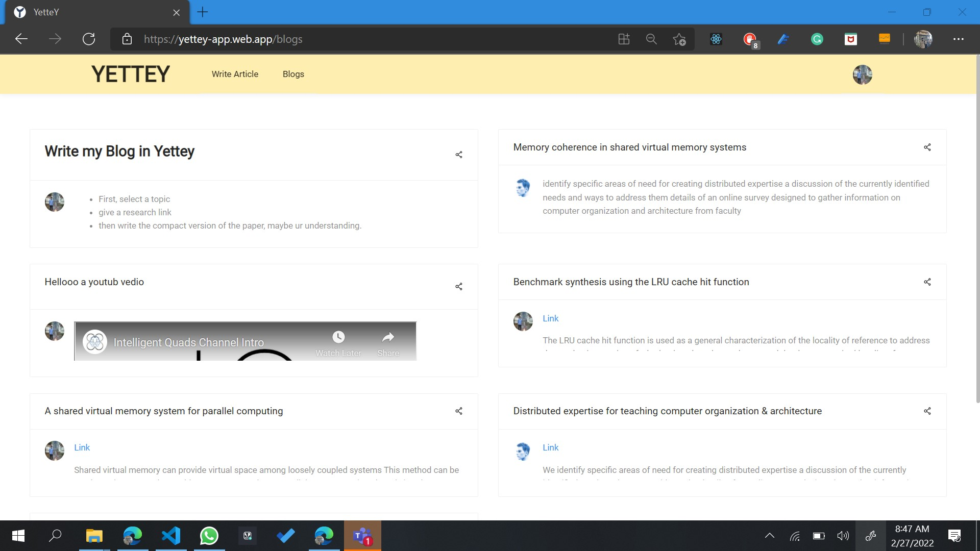Add this page to favorites

pyautogui.click(x=679, y=39)
